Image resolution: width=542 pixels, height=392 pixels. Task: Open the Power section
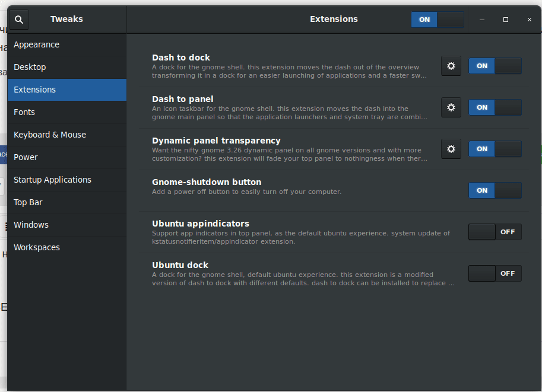(67, 157)
